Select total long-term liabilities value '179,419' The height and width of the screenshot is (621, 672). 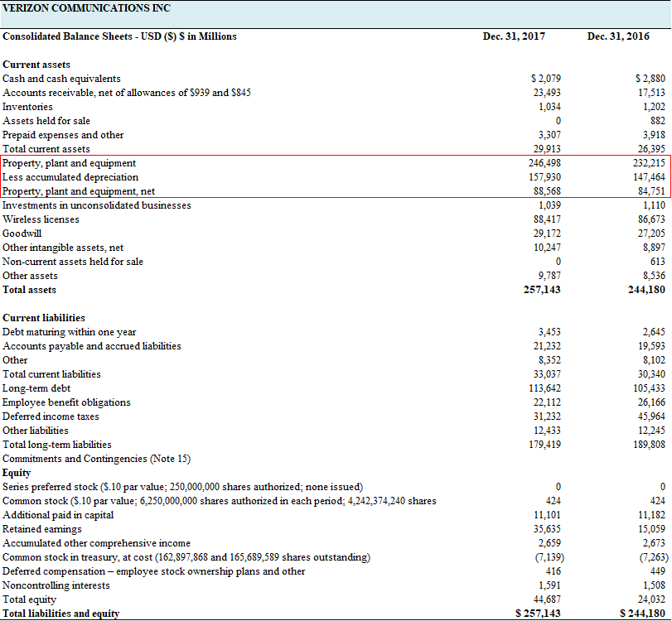click(x=544, y=445)
